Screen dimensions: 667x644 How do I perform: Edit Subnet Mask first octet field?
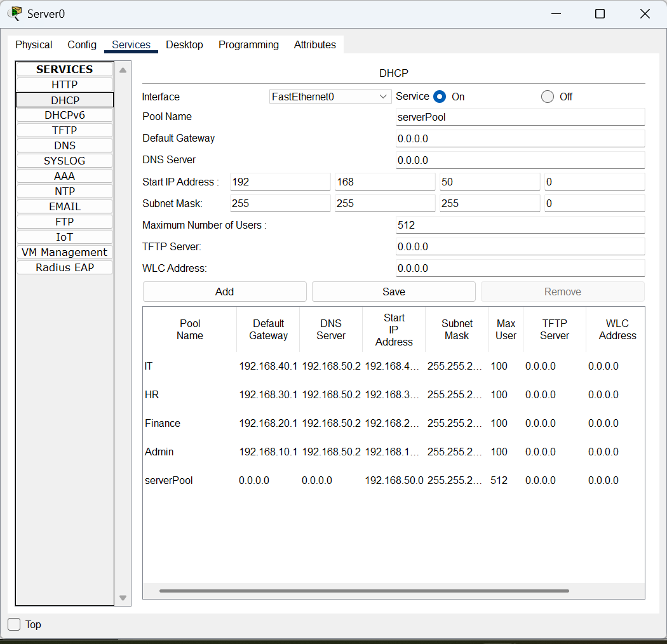280,203
